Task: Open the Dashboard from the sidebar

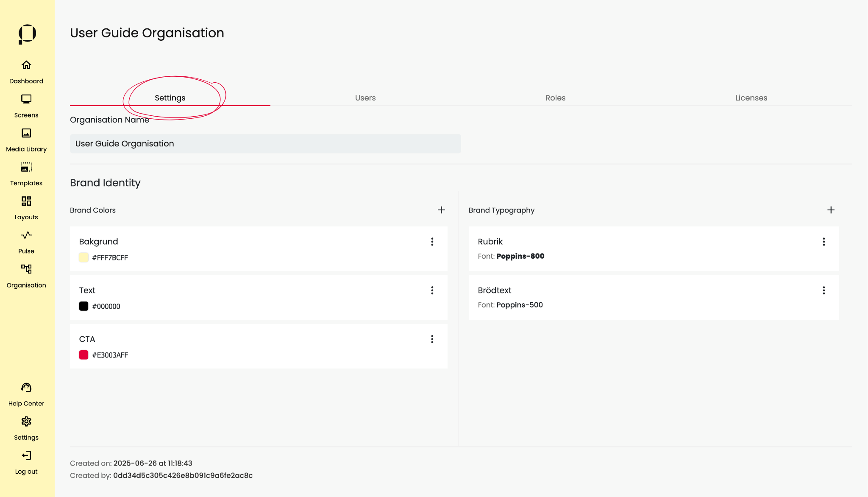Action: click(x=26, y=65)
